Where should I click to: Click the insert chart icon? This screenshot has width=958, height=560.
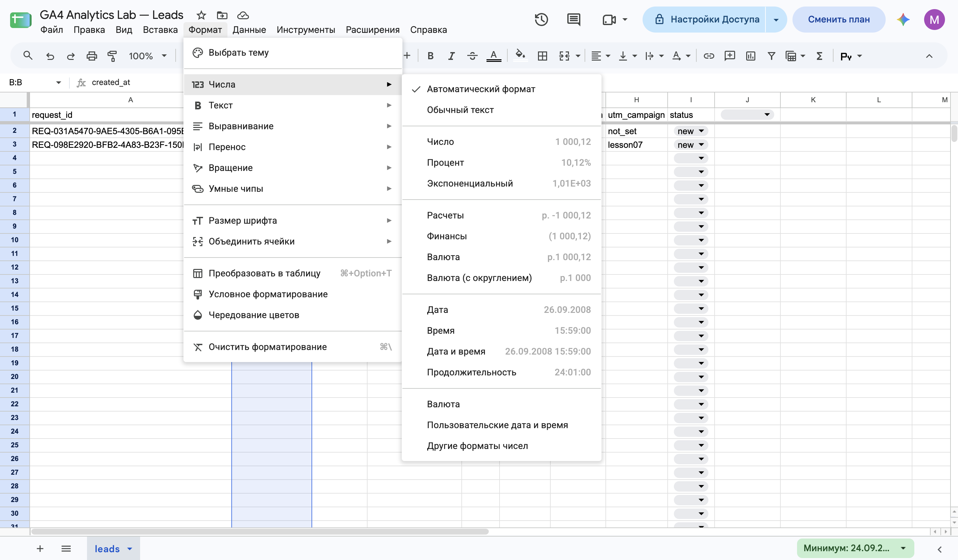750,56
